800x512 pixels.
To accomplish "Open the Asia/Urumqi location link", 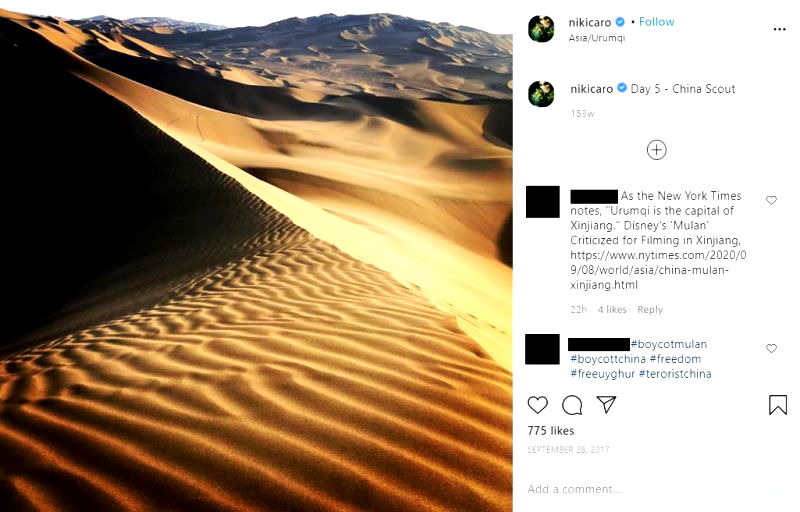I will (x=596, y=38).
